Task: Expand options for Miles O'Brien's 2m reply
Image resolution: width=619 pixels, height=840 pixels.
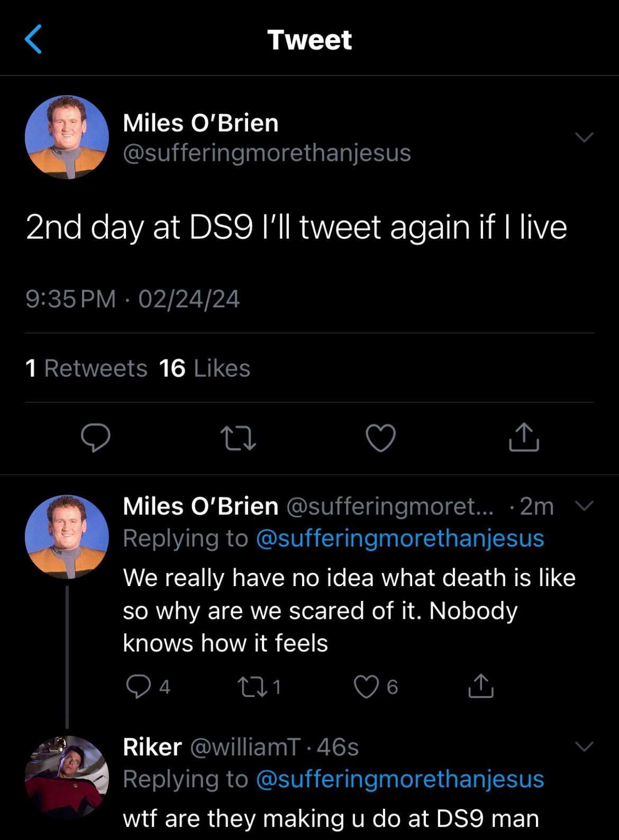Action: pos(584,506)
